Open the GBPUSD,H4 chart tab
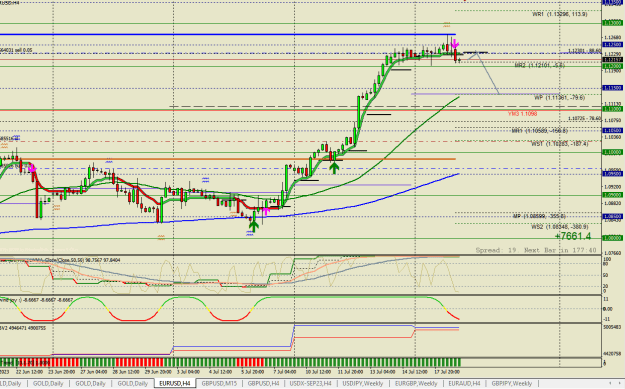The image size is (625, 389). coord(263,383)
